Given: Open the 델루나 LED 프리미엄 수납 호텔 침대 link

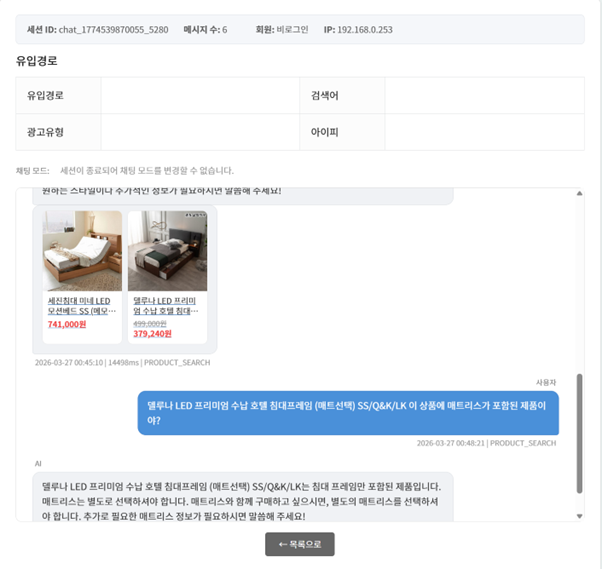Looking at the screenshot, I should coord(166,306).
